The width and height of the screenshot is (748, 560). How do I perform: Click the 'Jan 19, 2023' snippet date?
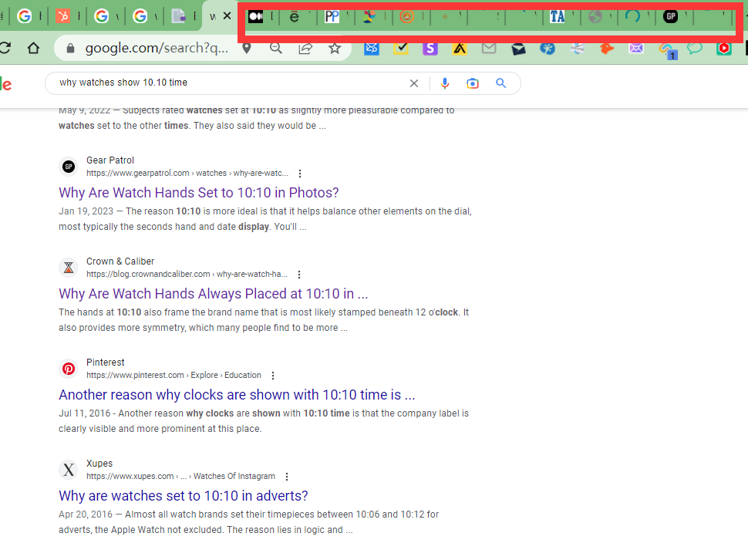click(x=86, y=211)
